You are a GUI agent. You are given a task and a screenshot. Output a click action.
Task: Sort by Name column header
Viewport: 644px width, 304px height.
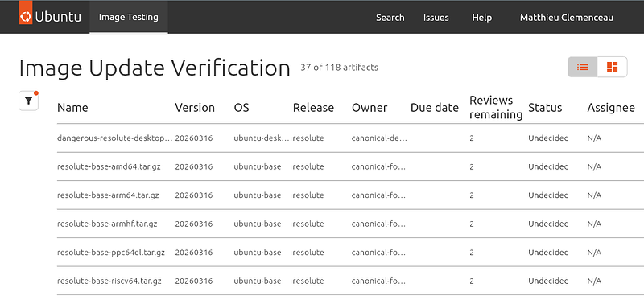click(x=72, y=108)
